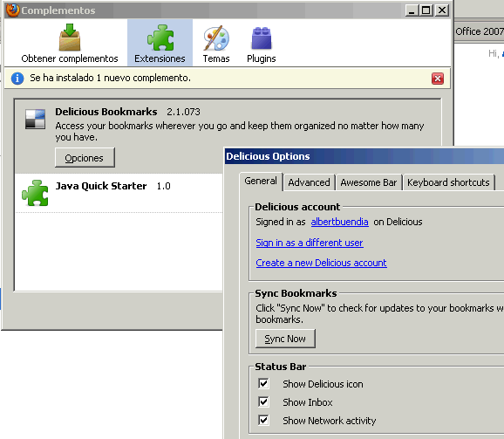Open the Plugins lego brick icon

(262, 38)
